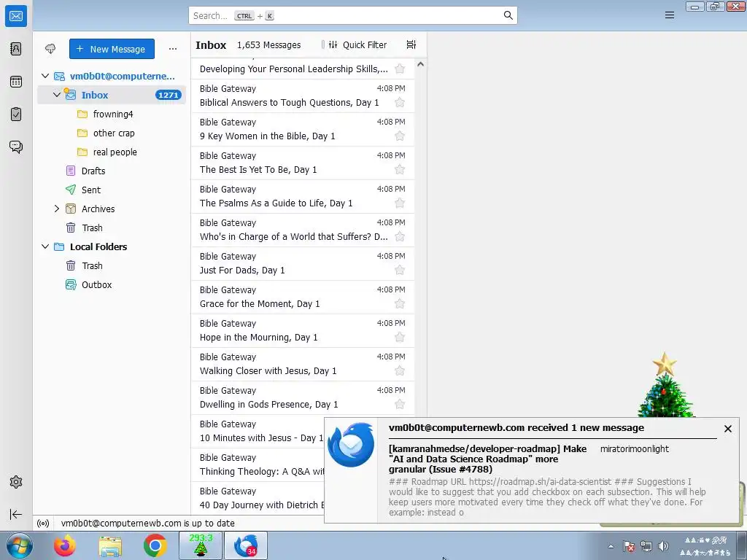This screenshot has height=560, width=747.
Task: Collapse the Inbox subfolders
Action: (57, 95)
